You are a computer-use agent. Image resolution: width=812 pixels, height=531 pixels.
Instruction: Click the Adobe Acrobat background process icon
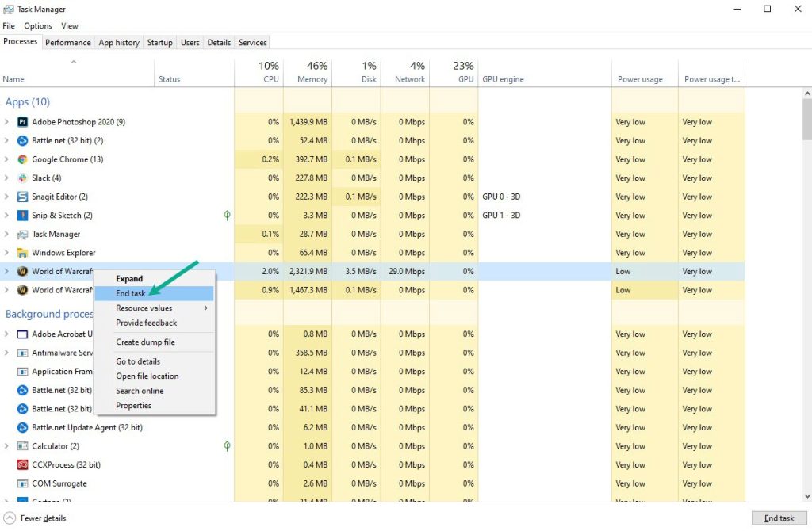[x=22, y=334]
